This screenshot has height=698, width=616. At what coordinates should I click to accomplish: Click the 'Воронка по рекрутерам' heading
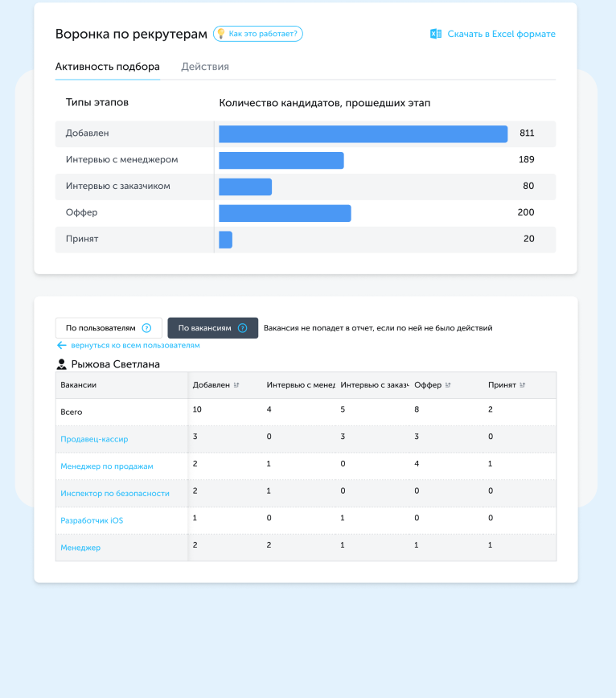pos(131,35)
